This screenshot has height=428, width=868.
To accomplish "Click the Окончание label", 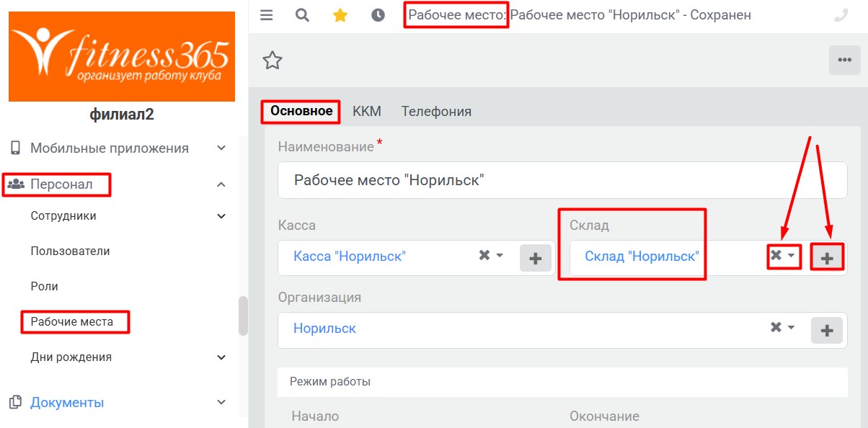I will click(604, 416).
